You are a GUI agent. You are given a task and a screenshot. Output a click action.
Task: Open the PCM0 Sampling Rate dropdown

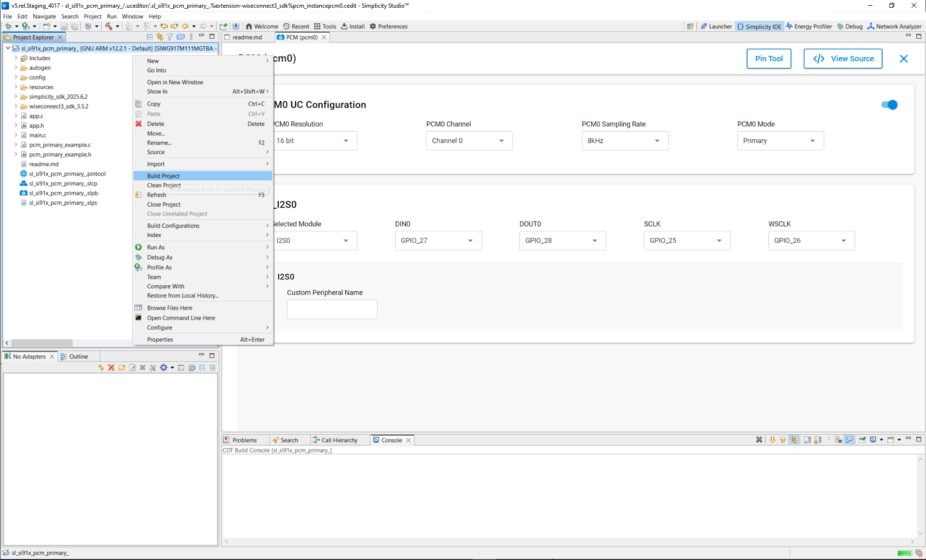(x=625, y=141)
